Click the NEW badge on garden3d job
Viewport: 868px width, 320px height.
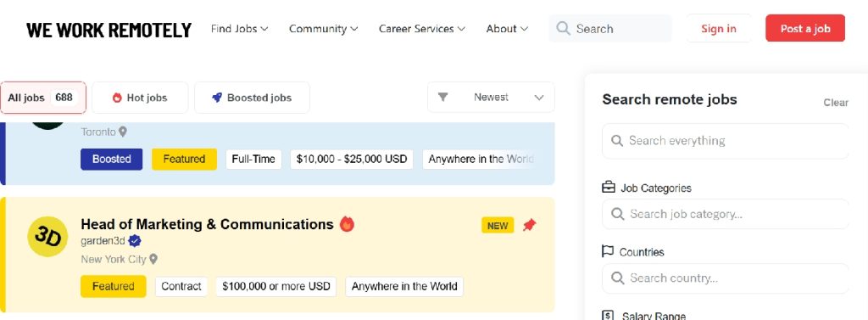pos(498,225)
